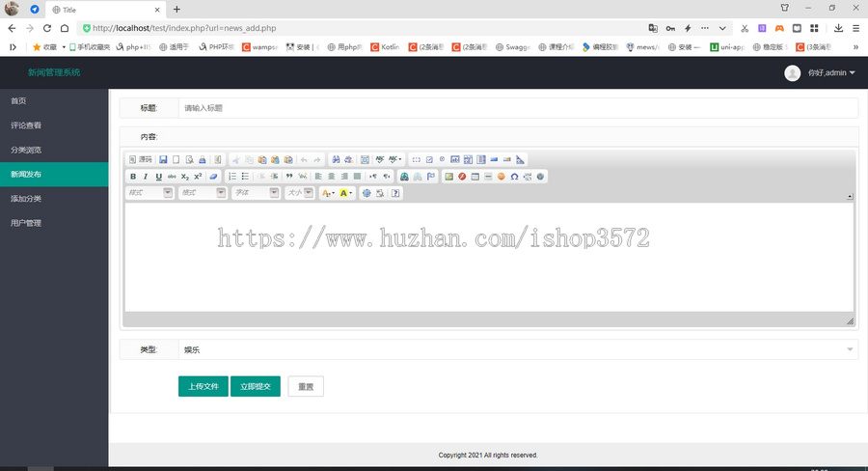Toggle Bold formatting in editor

click(133, 177)
